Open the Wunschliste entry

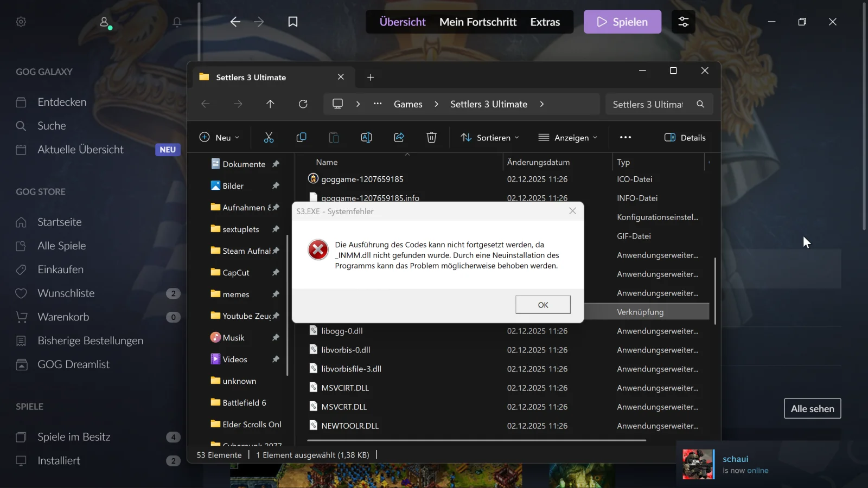pos(66,293)
